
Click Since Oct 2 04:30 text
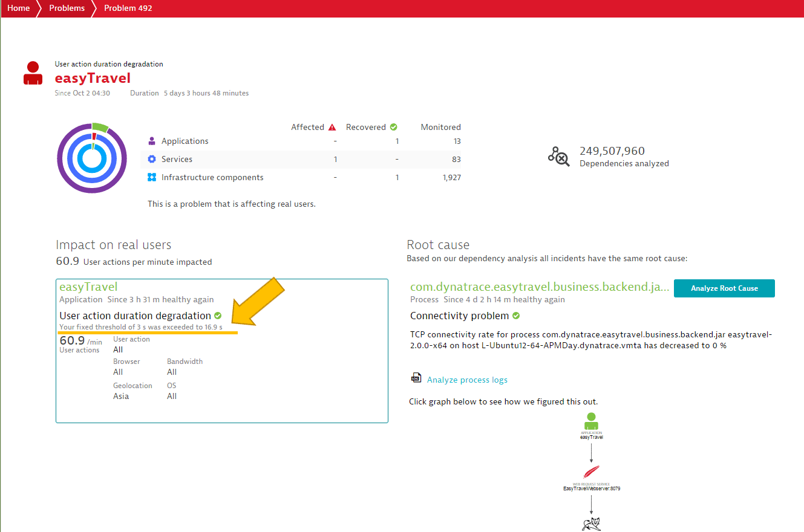click(x=82, y=93)
